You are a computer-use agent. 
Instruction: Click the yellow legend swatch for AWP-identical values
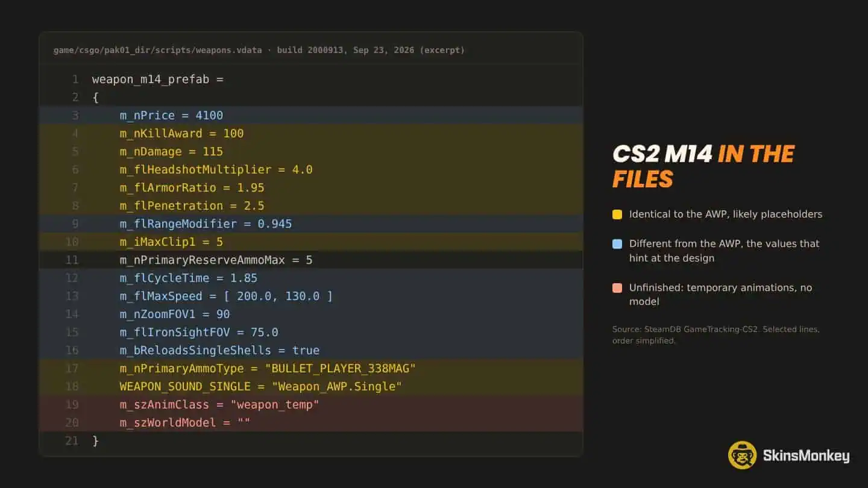617,214
